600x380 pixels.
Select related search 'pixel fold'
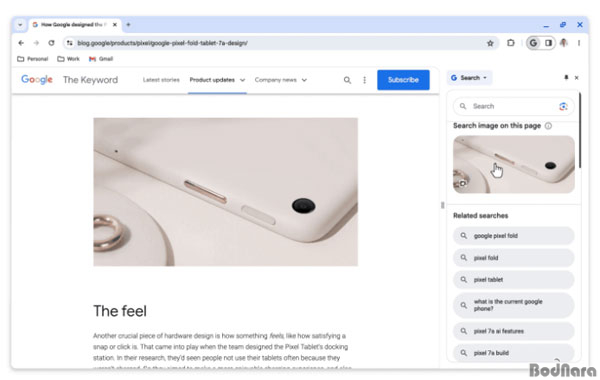(x=514, y=258)
